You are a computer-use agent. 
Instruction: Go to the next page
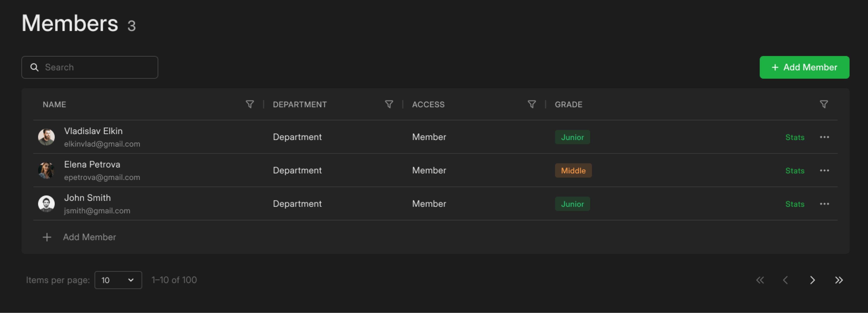click(812, 280)
